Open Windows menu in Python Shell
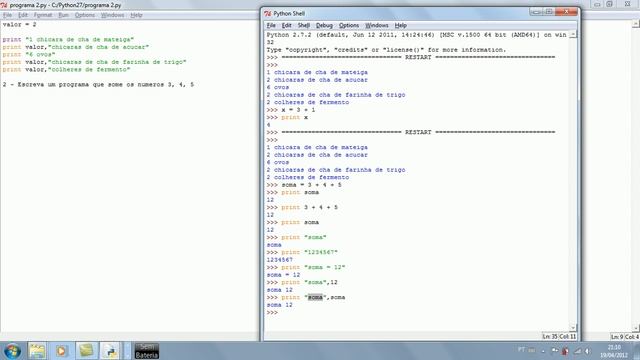 point(377,25)
